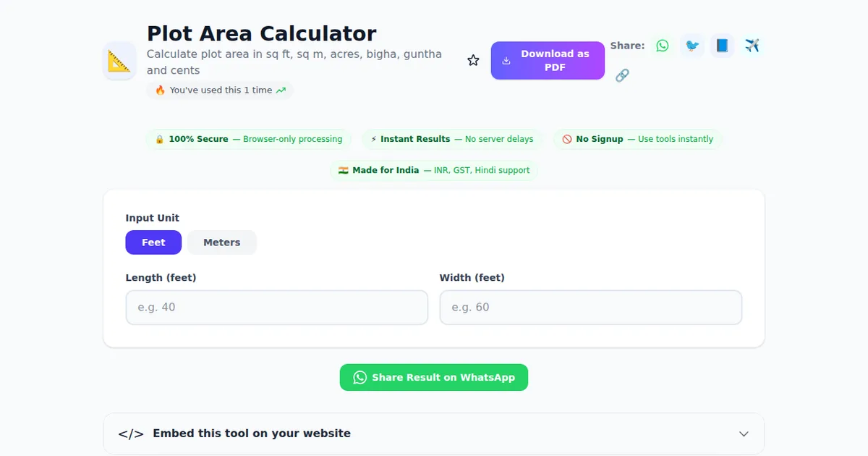Share via the Facebook book icon
The width and height of the screenshot is (868, 456).
tap(722, 46)
